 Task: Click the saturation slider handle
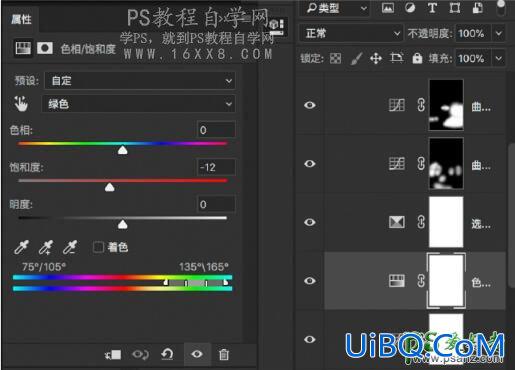pyautogui.click(x=109, y=187)
